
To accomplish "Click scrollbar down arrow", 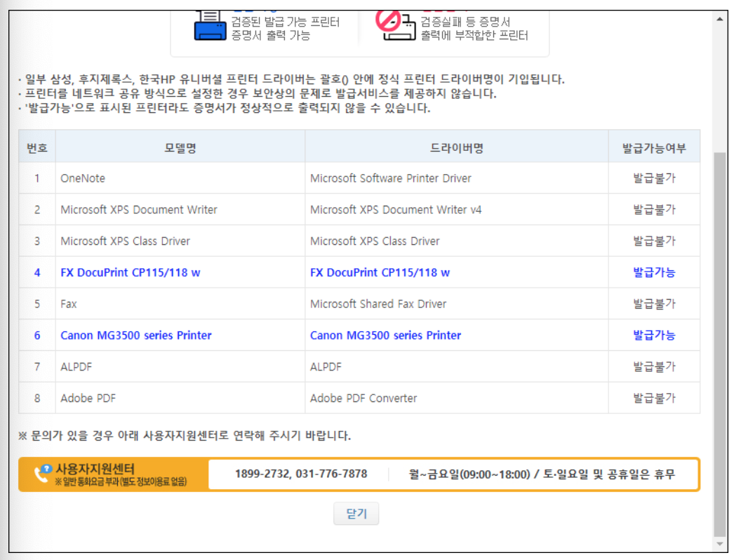I will point(719,544).
